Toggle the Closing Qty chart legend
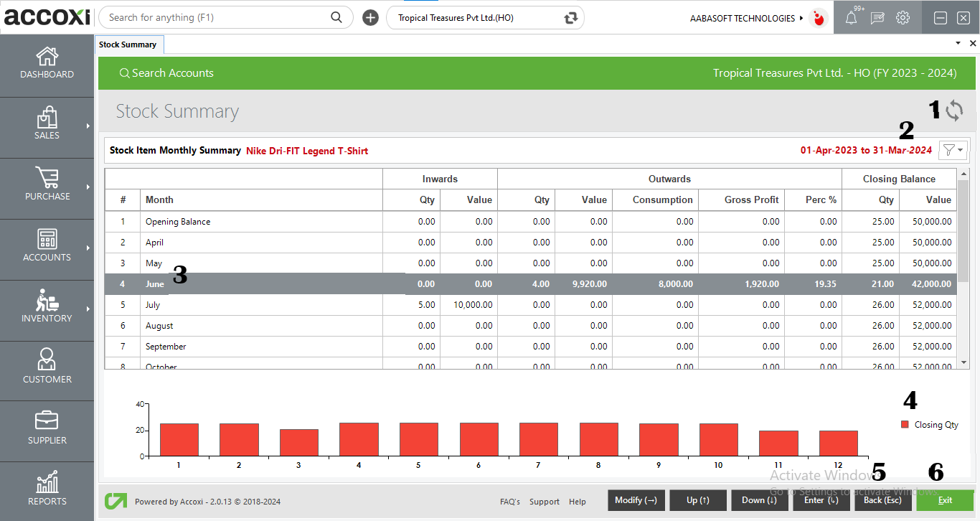Image resolution: width=980 pixels, height=521 pixels. pos(928,424)
